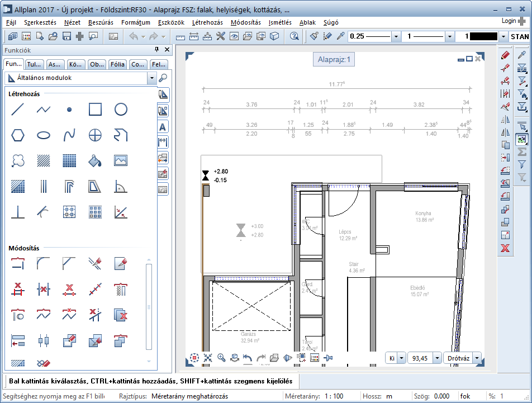532x403 pixels.
Task: Close the Funkciók palette
Action: click(x=167, y=50)
